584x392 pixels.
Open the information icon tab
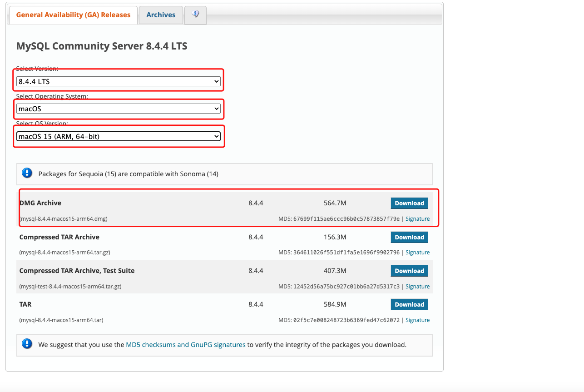tap(195, 15)
